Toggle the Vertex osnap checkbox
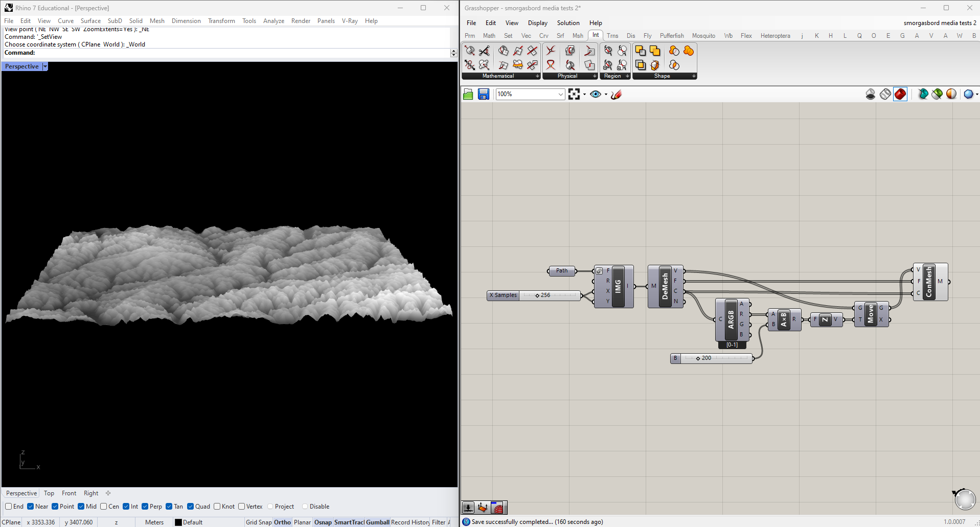Viewport: 980px width, 527px height. (242, 507)
